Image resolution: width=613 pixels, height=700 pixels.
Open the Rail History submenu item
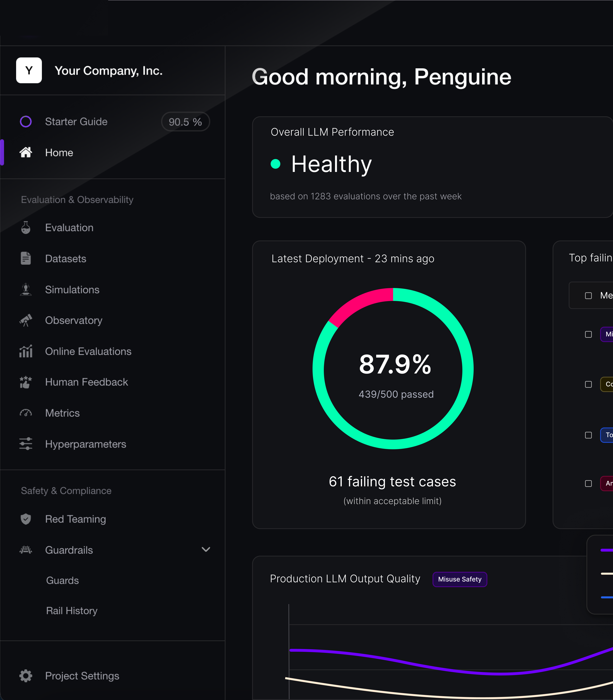pyautogui.click(x=72, y=611)
